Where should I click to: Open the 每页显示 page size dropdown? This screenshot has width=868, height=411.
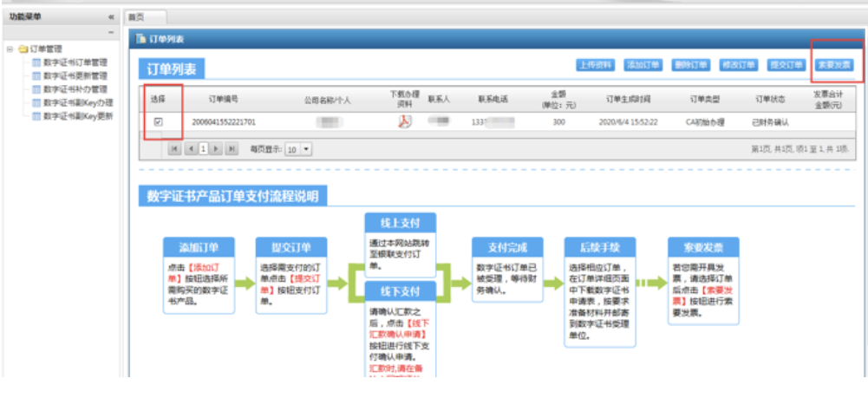[308, 149]
